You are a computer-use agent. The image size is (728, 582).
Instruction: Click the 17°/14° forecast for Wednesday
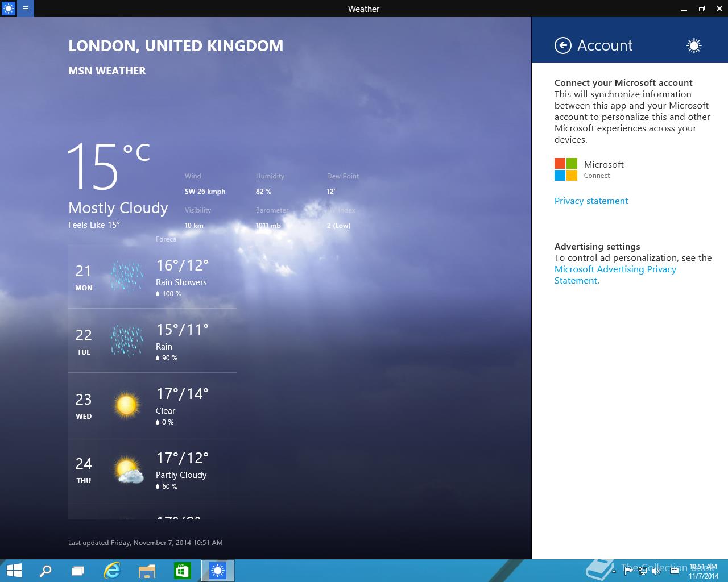[x=182, y=394]
